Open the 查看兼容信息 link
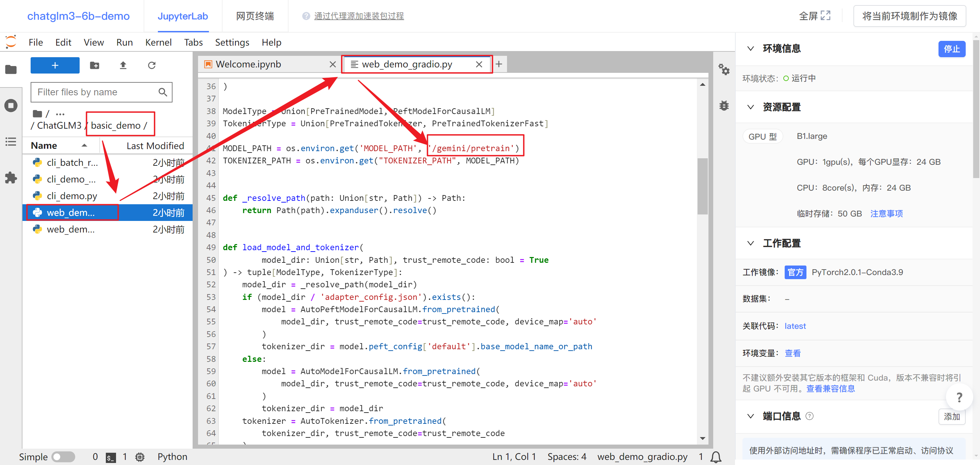 pyautogui.click(x=831, y=388)
